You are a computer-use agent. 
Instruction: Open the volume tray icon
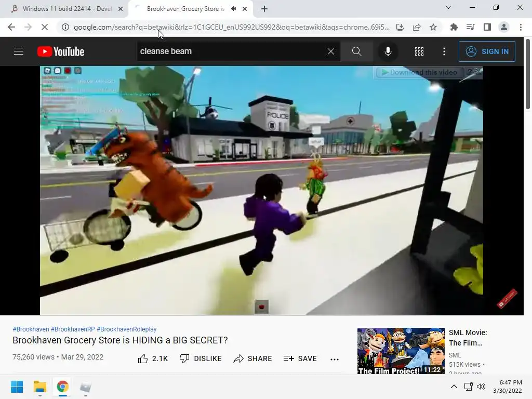coord(481,387)
